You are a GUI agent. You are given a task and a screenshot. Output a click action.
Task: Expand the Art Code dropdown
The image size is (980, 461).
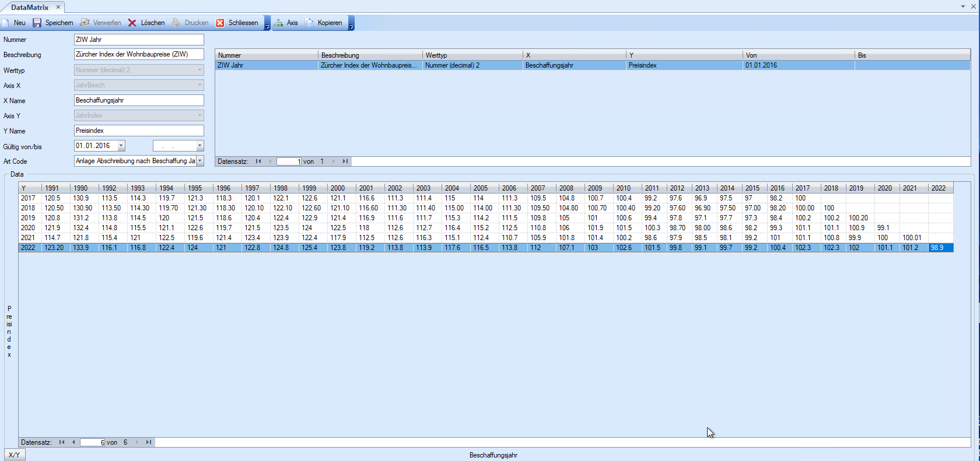pyautogui.click(x=199, y=161)
